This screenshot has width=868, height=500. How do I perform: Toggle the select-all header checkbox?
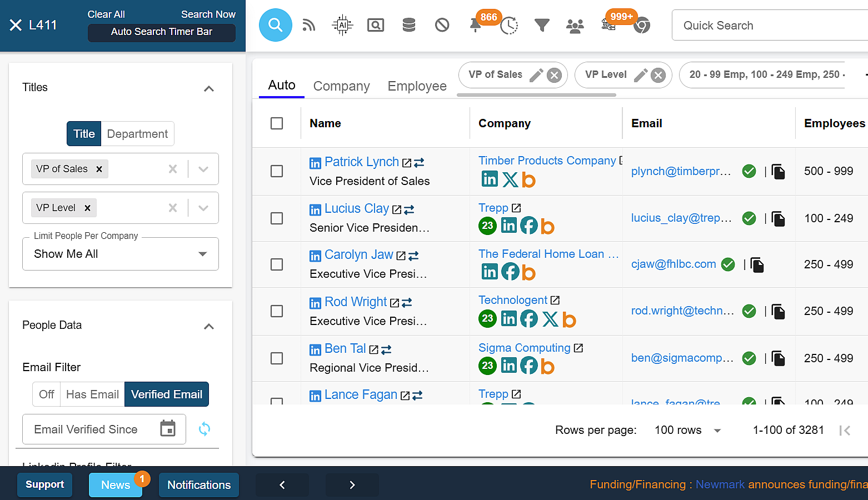click(x=277, y=123)
